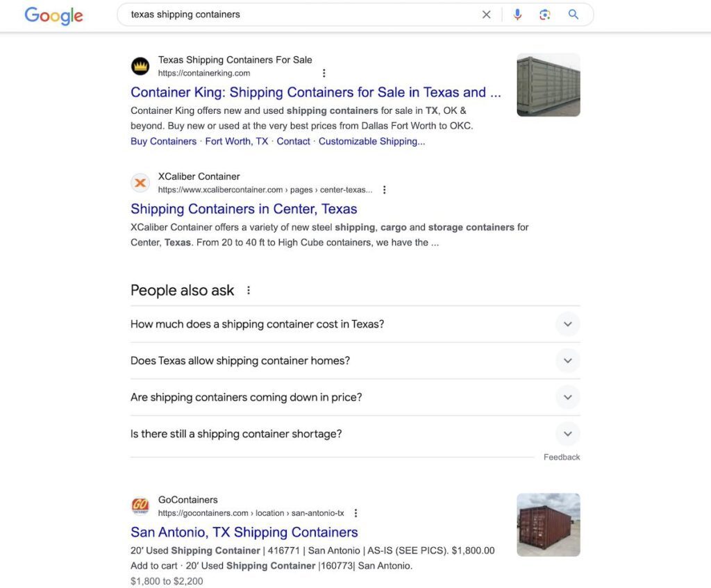This screenshot has height=588, width=711.
Task: Click the magnifying glass to search
Action: coord(574,14)
